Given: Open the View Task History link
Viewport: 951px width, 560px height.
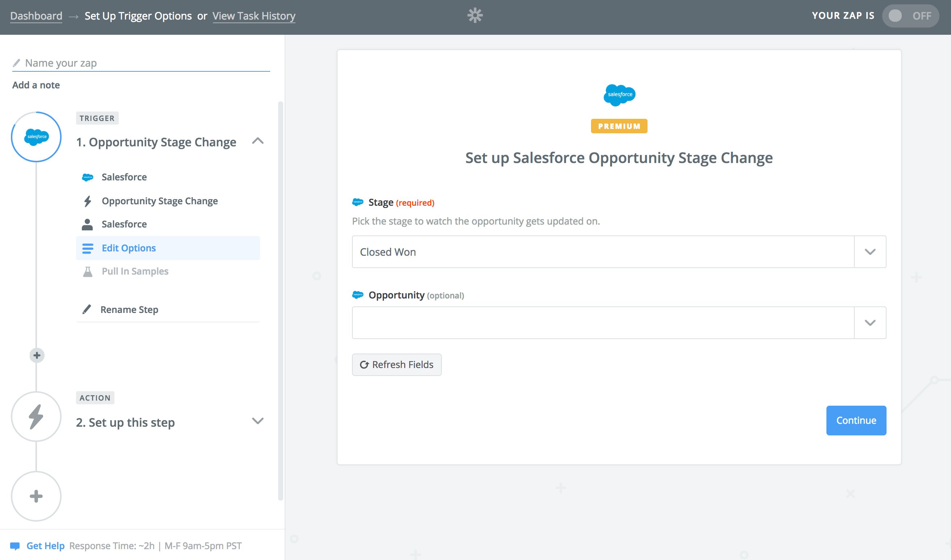Looking at the screenshot, I should click(x=254, y=16).
